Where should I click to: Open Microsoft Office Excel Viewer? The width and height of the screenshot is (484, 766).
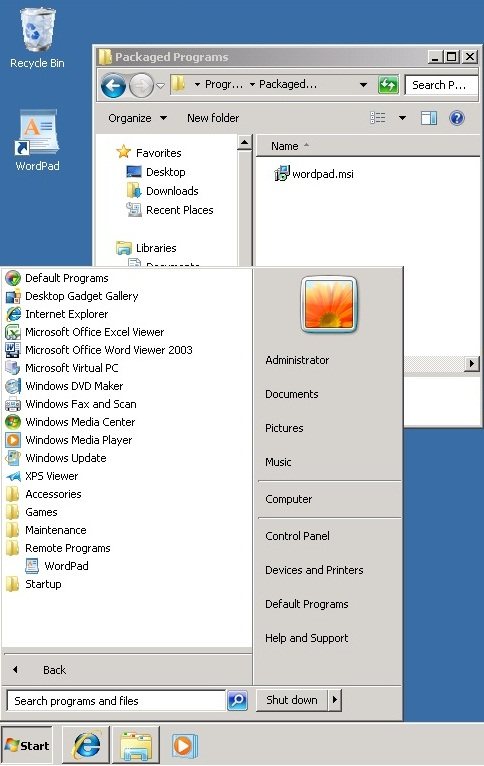[84, 332]
